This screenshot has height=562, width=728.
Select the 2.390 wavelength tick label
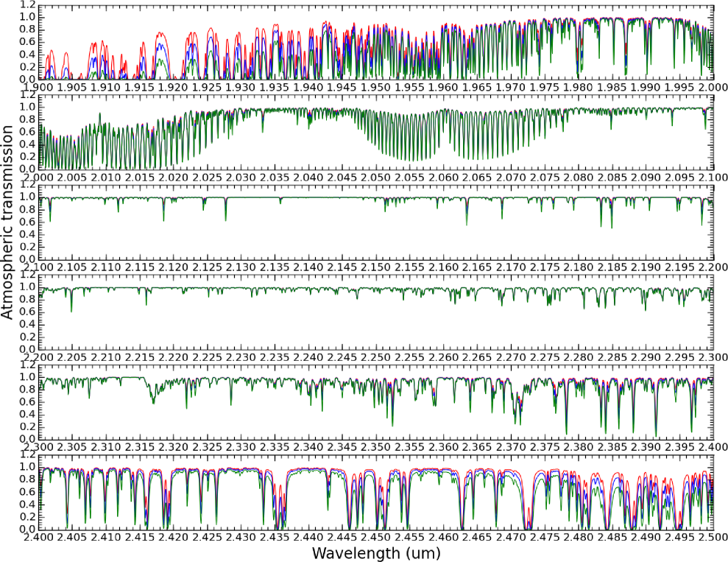646,447
